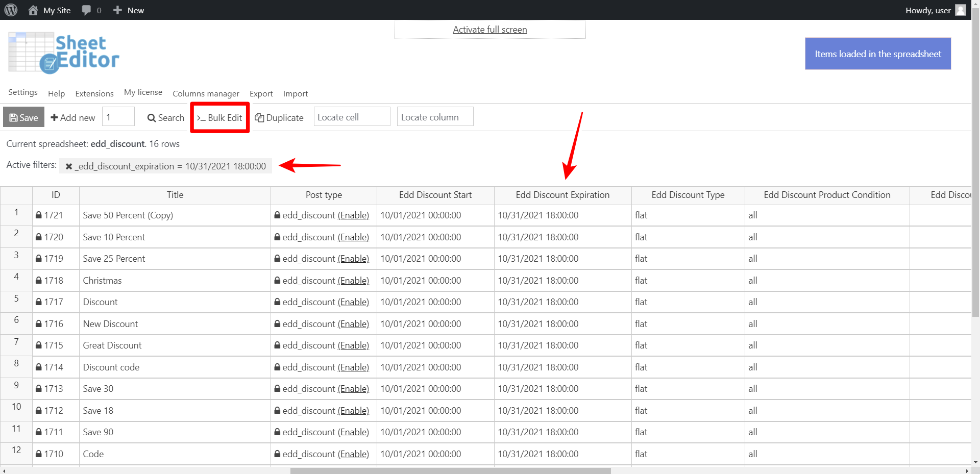Click the Search magnifier icon

click(151, 117)
